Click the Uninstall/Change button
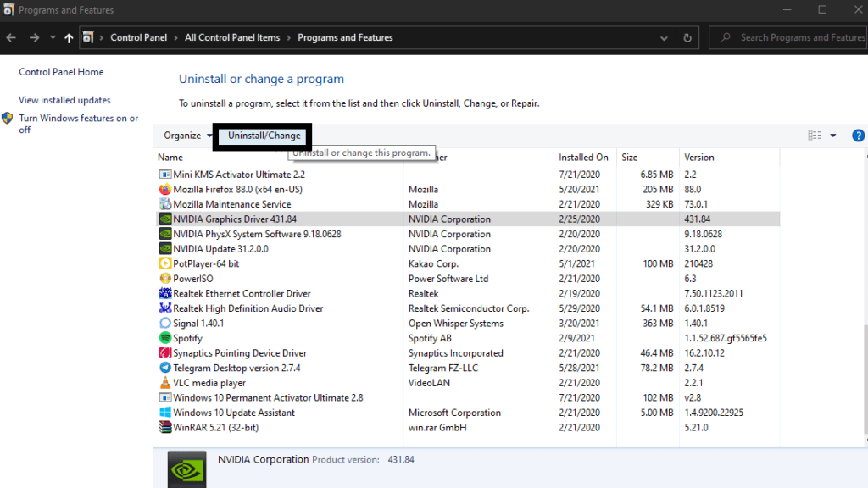This screenshot has width=868, height=488. pos(264,136)
